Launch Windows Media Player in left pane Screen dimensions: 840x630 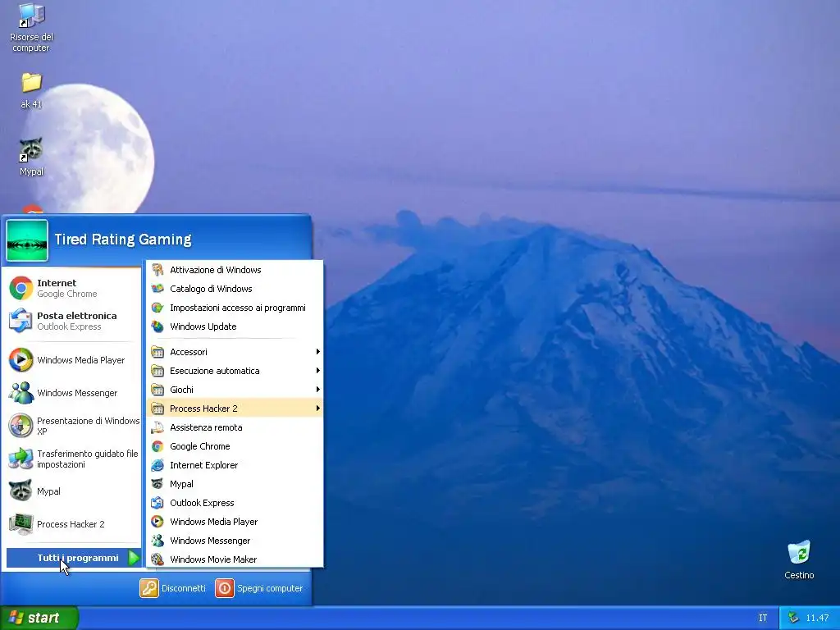tap(73, 360)
